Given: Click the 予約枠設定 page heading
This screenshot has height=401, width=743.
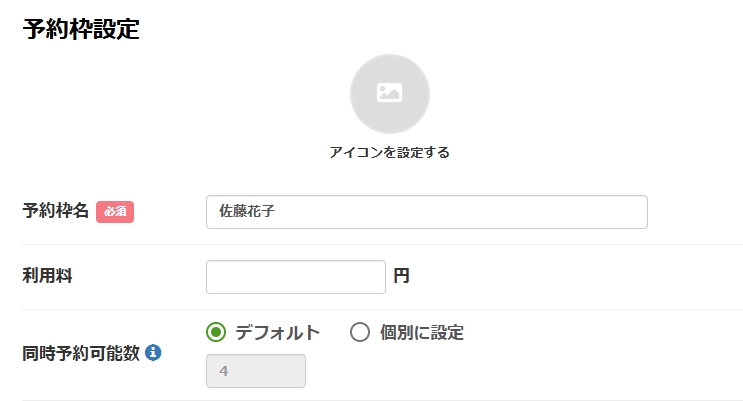Looking at the screenshot, I should (x=80, y=29).
